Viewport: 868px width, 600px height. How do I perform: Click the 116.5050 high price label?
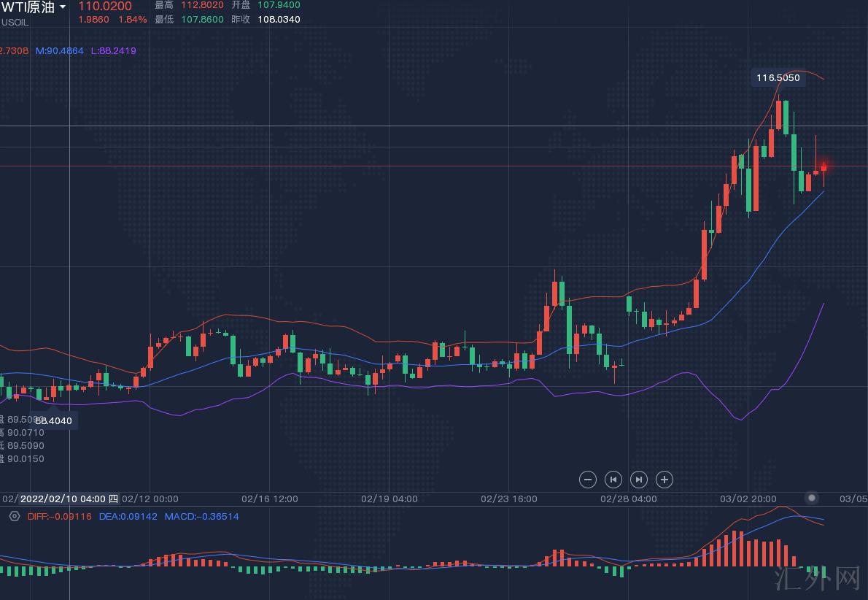click(778, 77)
